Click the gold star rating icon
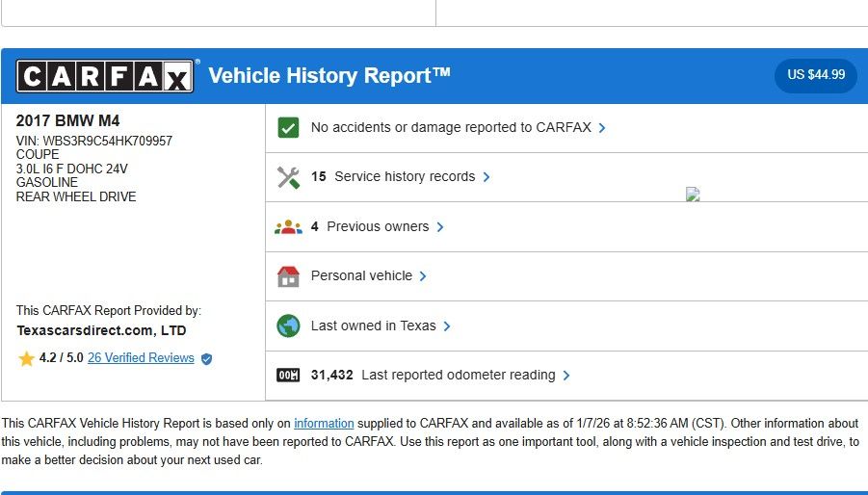The height and width of the screenshot is (495, 868). [x=26, y=358]
